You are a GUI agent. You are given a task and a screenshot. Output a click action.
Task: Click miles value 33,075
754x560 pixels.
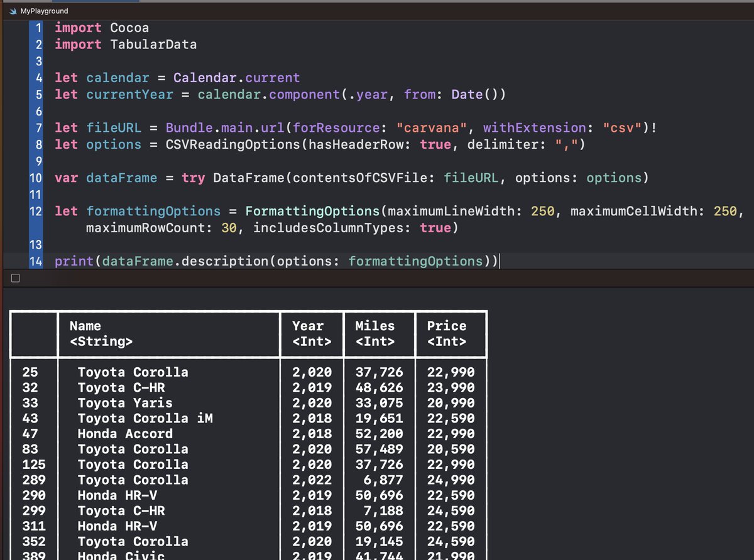coord(379,403)
